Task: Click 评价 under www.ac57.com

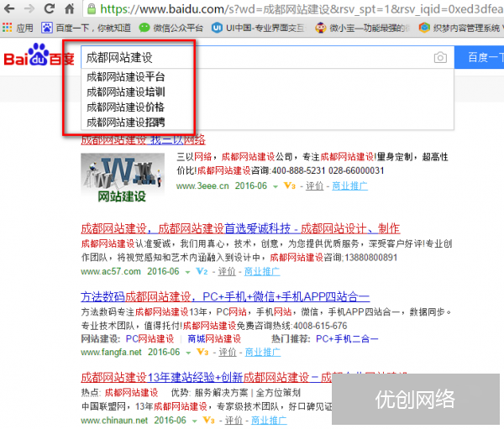Action: click(x=227, y=271)
